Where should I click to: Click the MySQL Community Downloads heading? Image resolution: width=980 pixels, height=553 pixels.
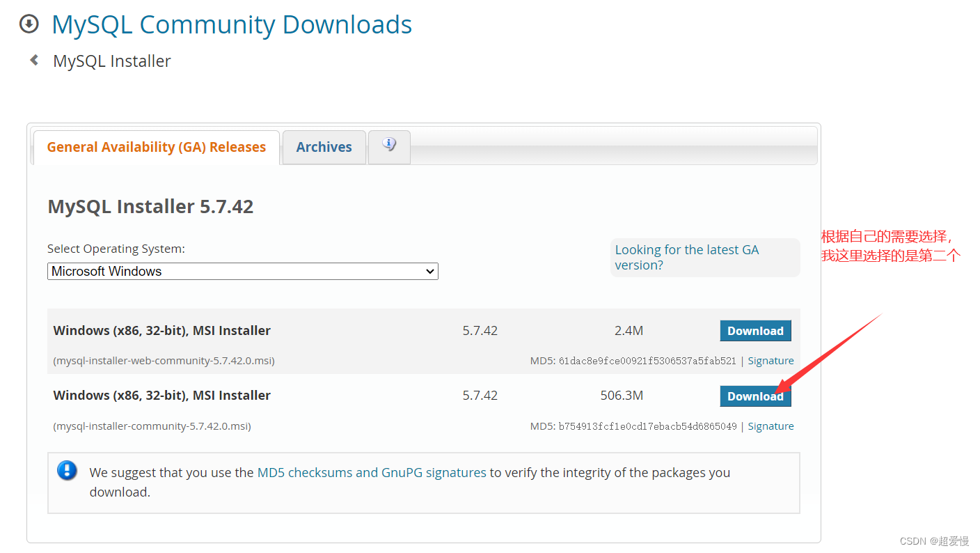[x=232, y=24]
